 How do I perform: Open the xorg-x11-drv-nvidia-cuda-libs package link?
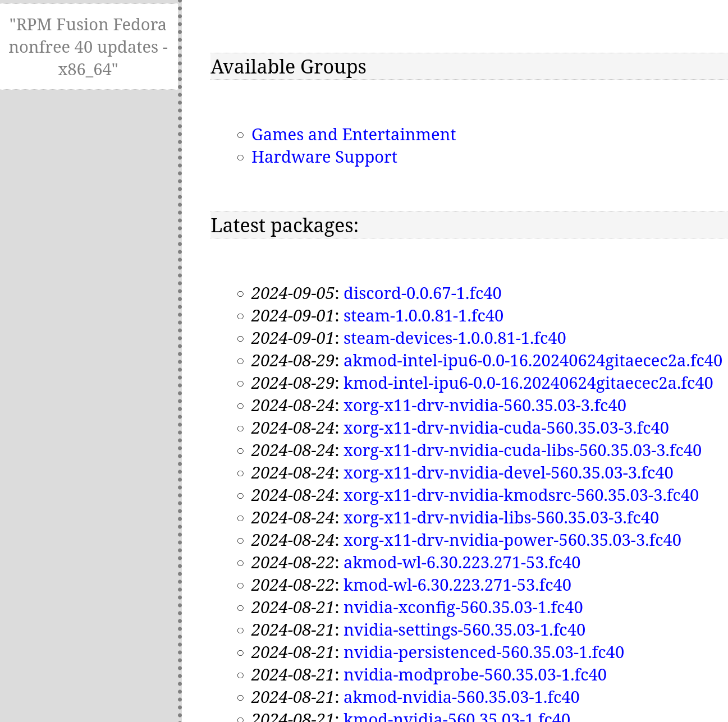523,450
